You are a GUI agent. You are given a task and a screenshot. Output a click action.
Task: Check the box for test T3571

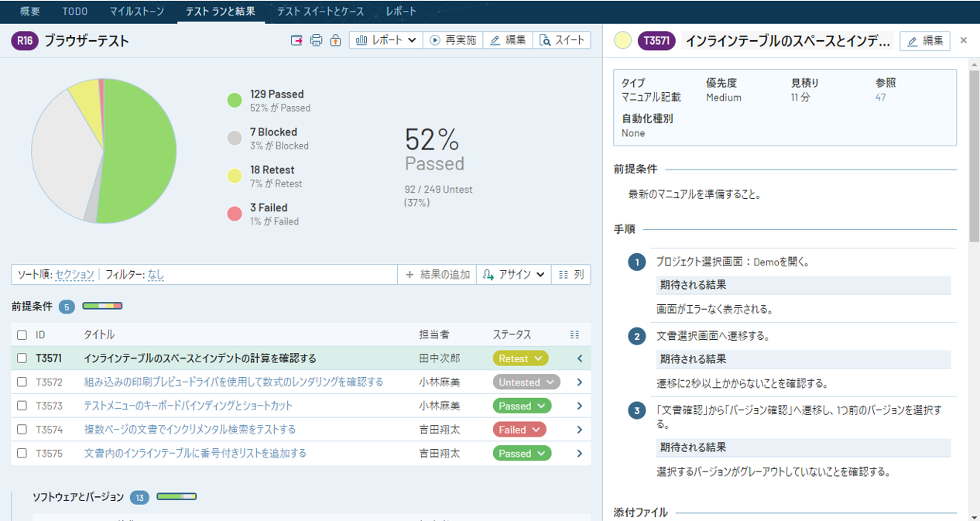click(22, 358)
